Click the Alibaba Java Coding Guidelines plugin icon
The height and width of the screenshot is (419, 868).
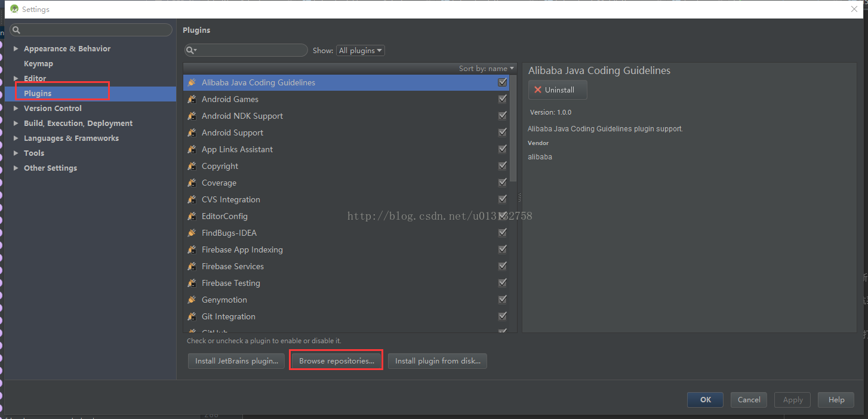tap(192, 82)
